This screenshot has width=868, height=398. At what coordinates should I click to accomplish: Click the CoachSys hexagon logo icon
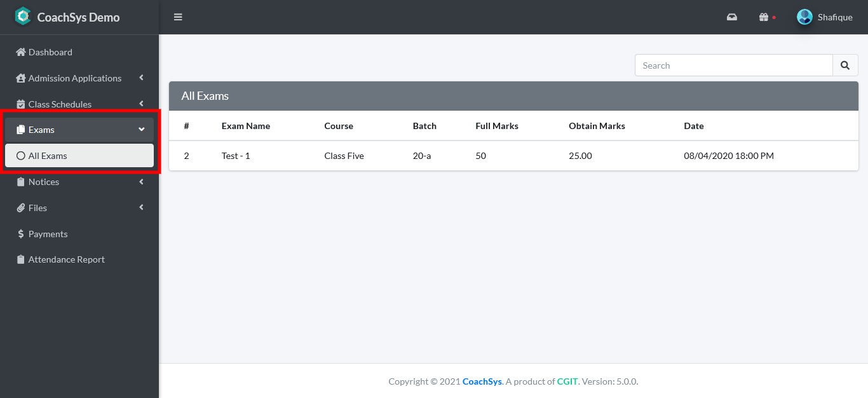23,17
